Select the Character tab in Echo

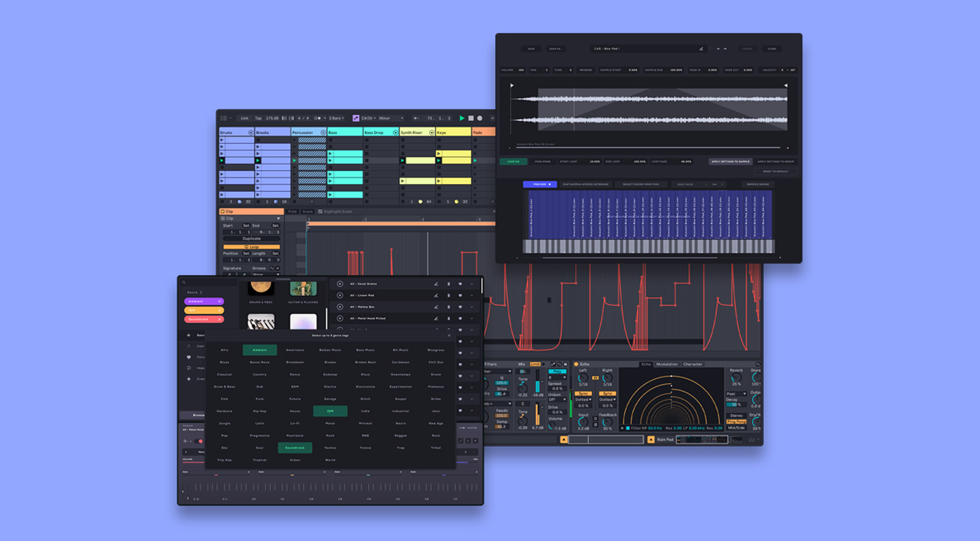(x=692, y=364)
